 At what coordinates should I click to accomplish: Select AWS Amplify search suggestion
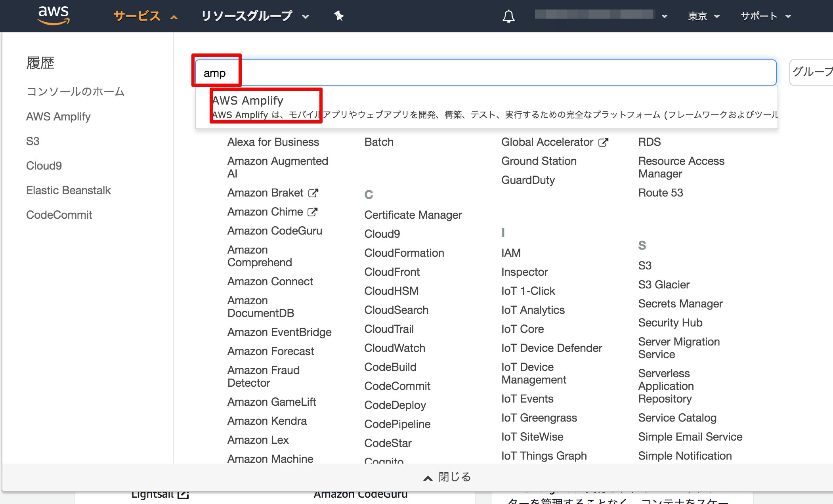[x=487, y=107]
